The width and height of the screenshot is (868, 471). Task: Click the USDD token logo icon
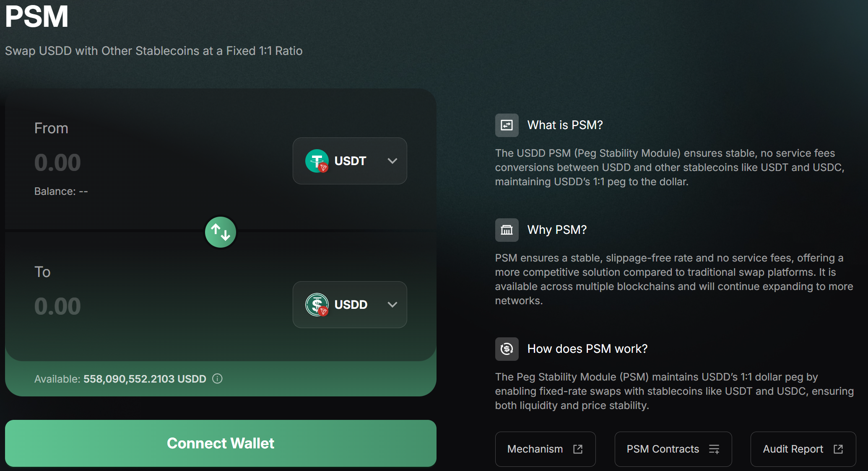pos(317,305)
